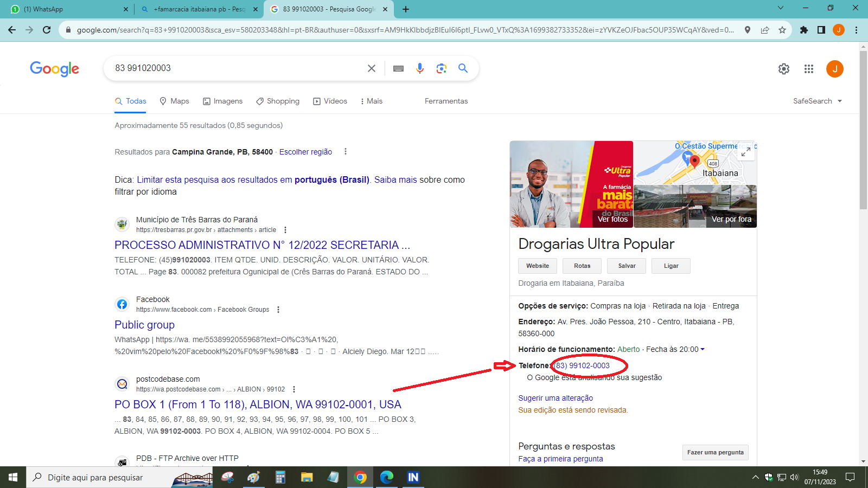Click the Windows taskbar search box
Screen dimensions: 868x488
[120, 477]
